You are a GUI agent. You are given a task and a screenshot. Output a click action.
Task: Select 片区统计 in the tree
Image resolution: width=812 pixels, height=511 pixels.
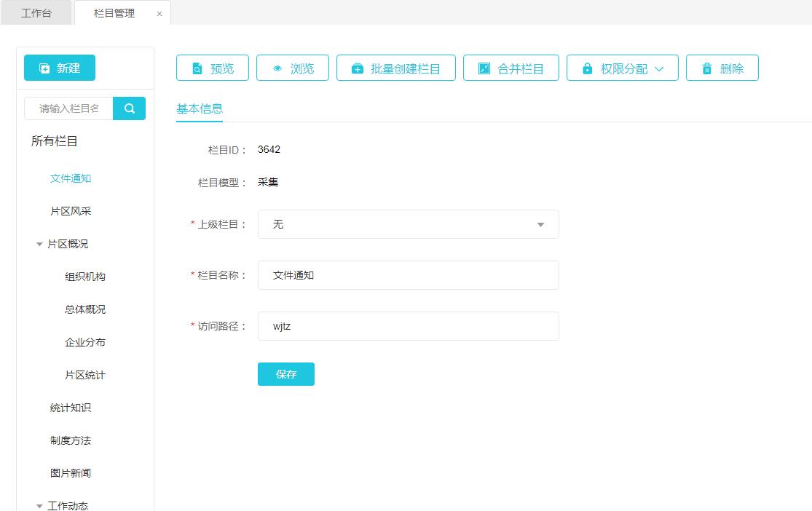85,375
